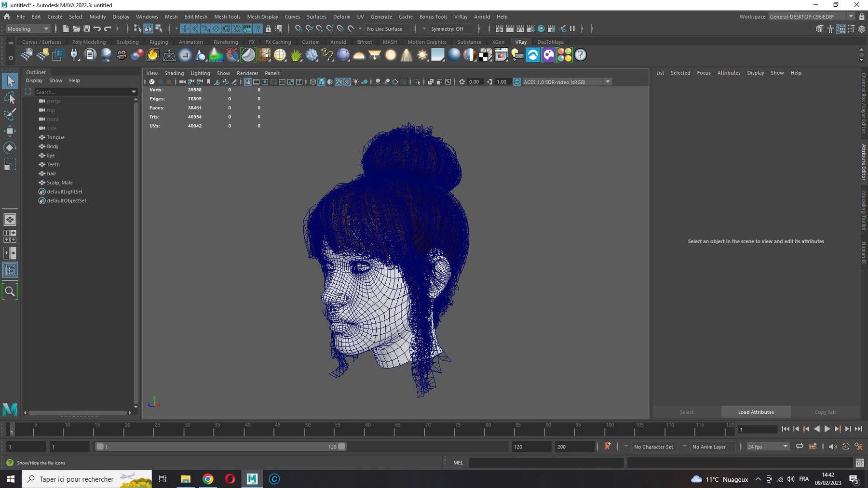Screen dimensions: 868x488
Task: Click the V-Ray camera shelf icon
Action: coord(122,55)
